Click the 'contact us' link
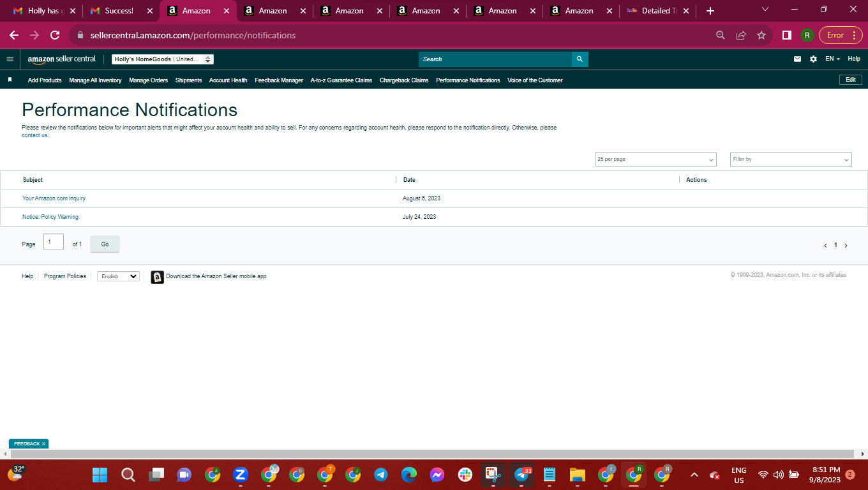The height and width of the screenshot is (490, 868). click(35, 135)
